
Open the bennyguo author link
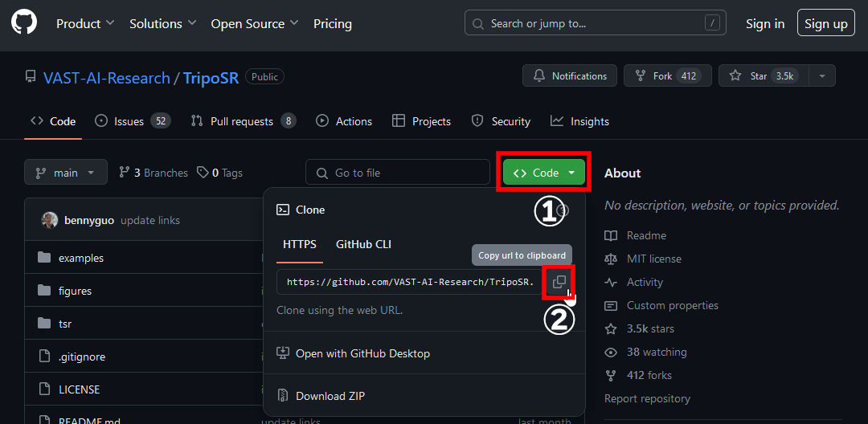pos(89,220)
